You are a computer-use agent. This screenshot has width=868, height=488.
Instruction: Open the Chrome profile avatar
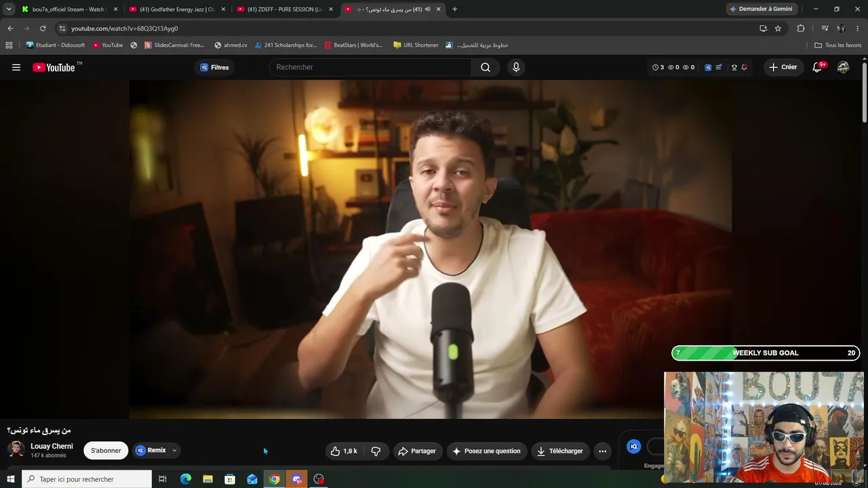[841, 28]
